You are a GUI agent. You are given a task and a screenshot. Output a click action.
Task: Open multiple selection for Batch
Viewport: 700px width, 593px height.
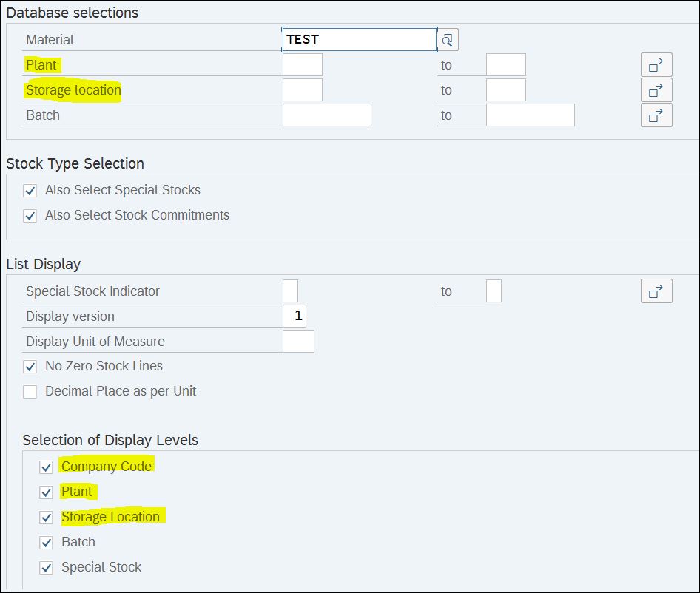click(656, 115)
